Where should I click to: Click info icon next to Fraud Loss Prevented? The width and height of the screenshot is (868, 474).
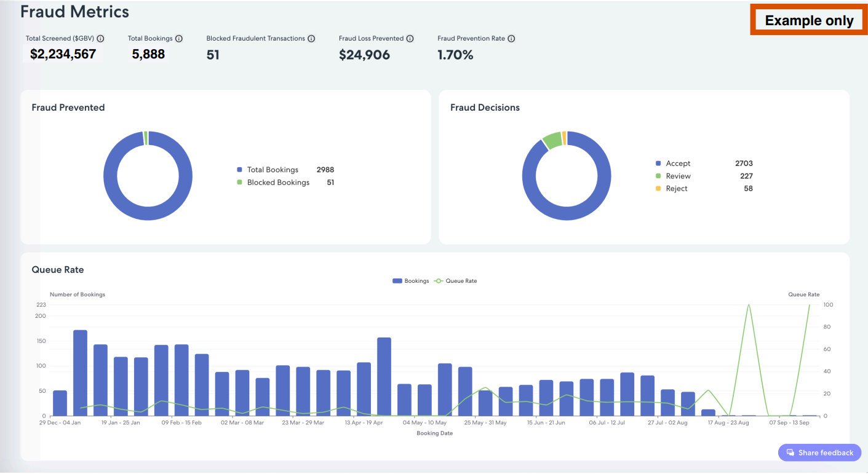[x=410, y=39]
